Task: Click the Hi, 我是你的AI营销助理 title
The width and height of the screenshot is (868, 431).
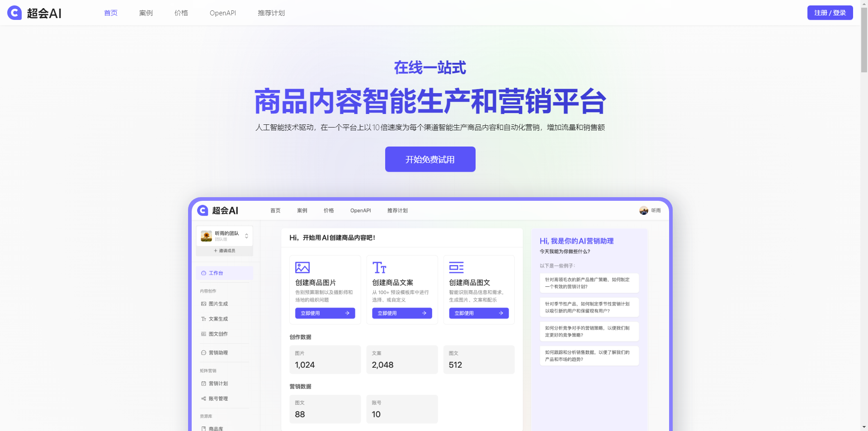Action: pos(576,241)
